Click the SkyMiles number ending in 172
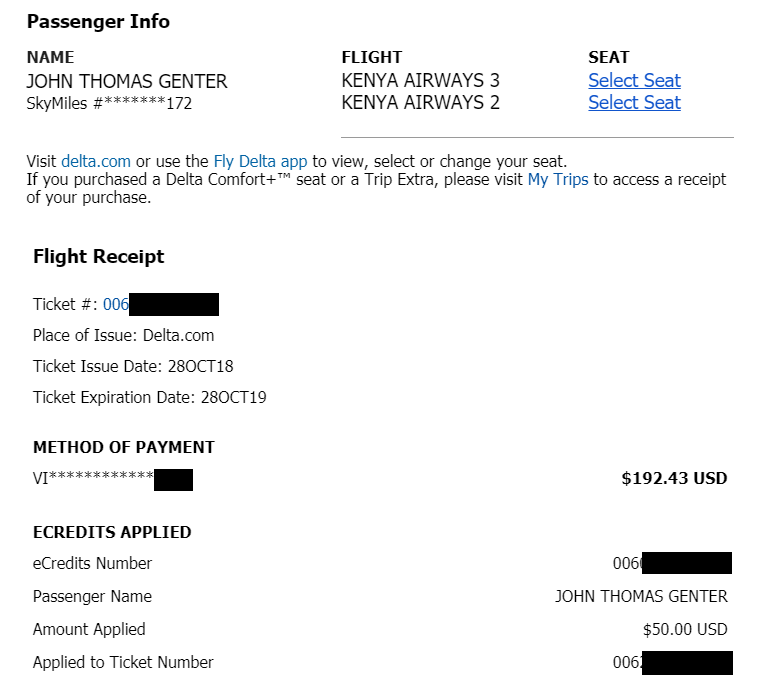The height and width of the screenshot is (692, 766). (x=109, y=104)
